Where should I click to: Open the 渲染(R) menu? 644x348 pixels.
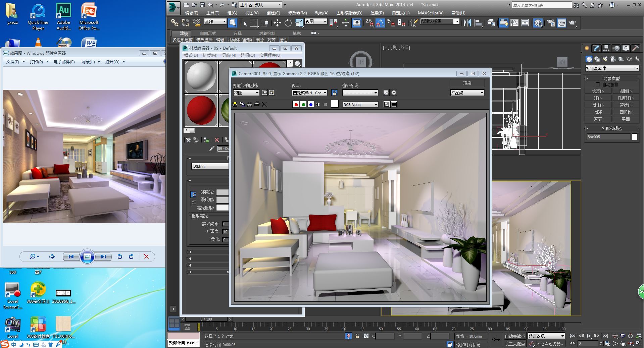tap(377, 13)
